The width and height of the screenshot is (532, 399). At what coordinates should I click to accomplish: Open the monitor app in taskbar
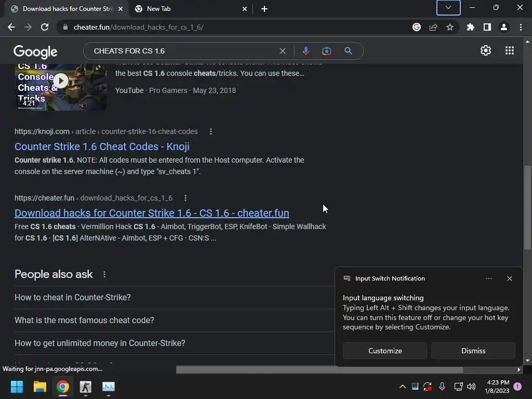pos(109,387)
